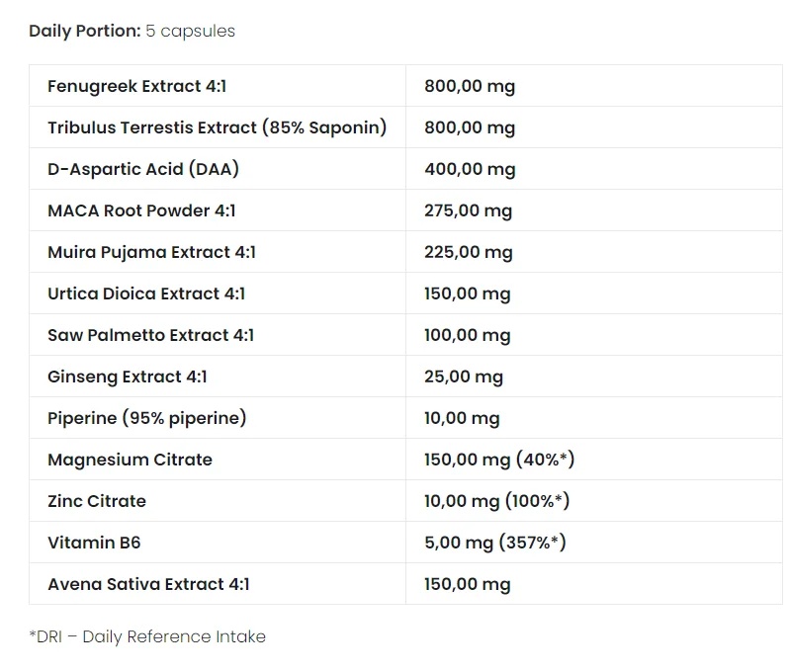791x672 pixels.
Task: Click the MACA Root Powder 4:1 label
Action: coord(141,210)
